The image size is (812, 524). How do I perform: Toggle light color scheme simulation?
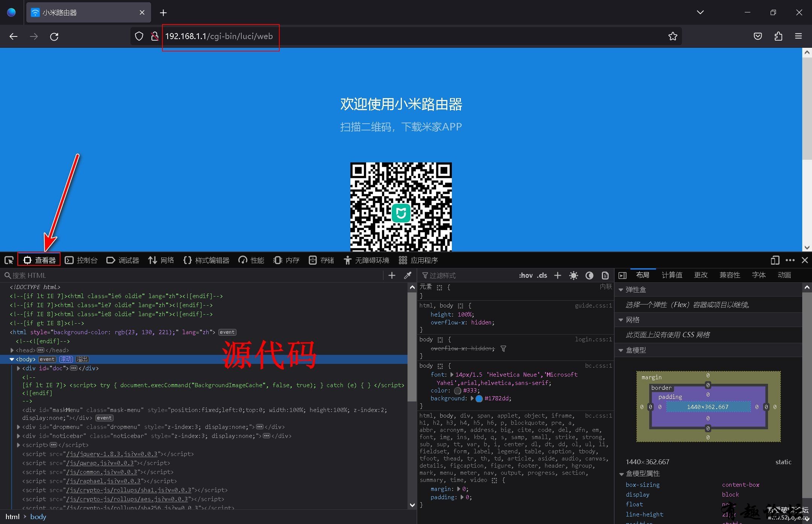pos(574,276)
